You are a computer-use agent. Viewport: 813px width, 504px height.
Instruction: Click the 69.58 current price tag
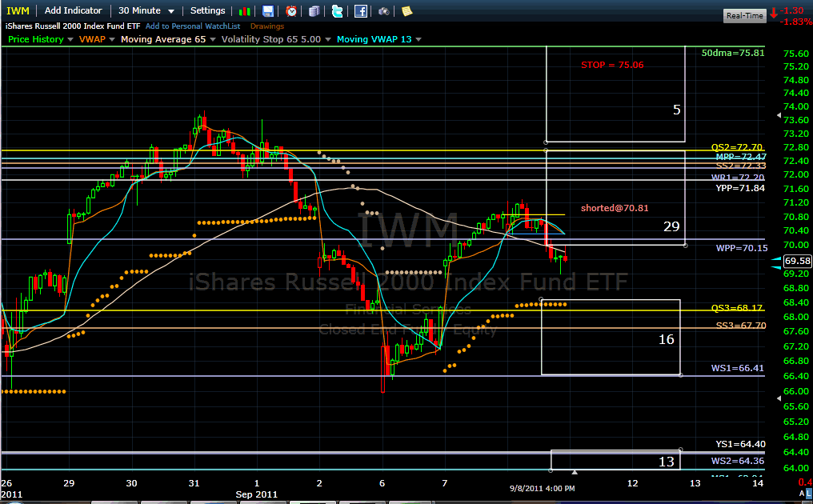pos(797,261)
